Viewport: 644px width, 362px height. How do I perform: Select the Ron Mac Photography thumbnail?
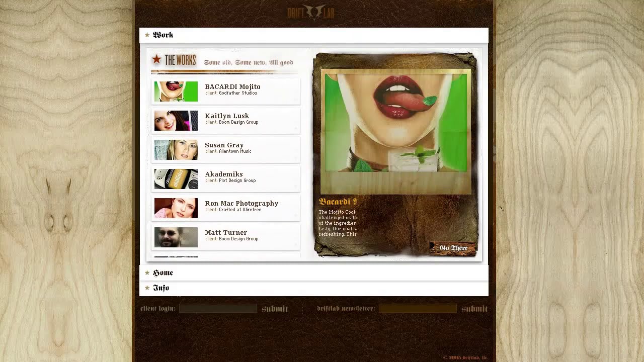[x=176, y=208]
